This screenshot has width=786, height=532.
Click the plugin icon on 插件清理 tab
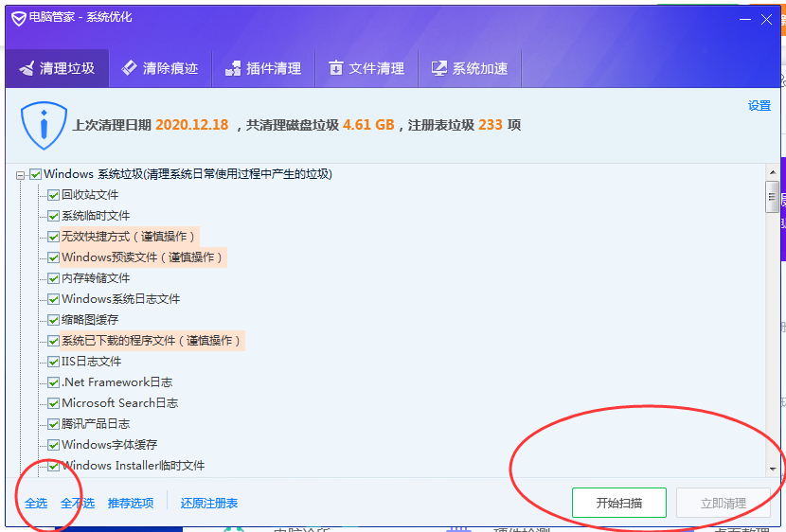tap(232, 68)
